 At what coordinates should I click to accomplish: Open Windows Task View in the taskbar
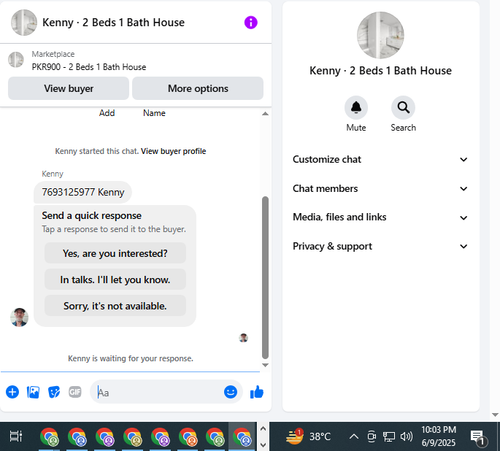click(x=16, y=436)
